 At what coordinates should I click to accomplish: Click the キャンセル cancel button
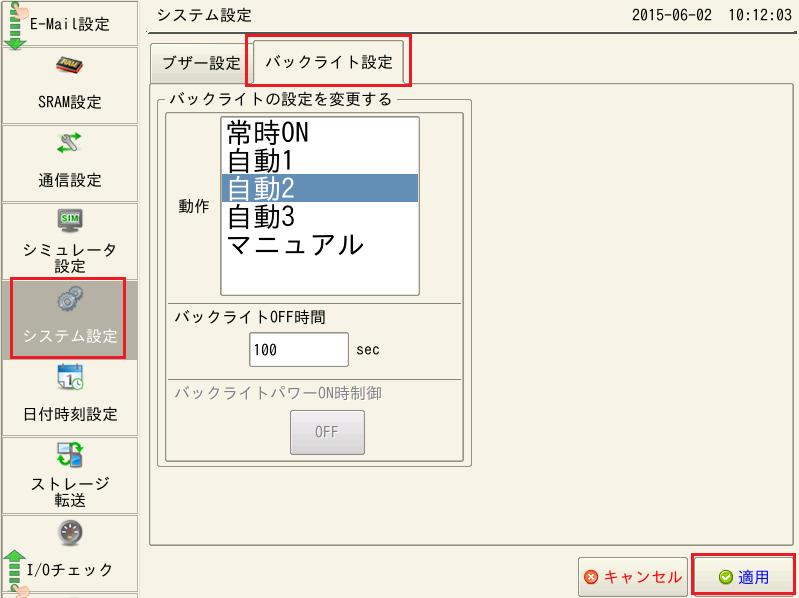[633, 577]
